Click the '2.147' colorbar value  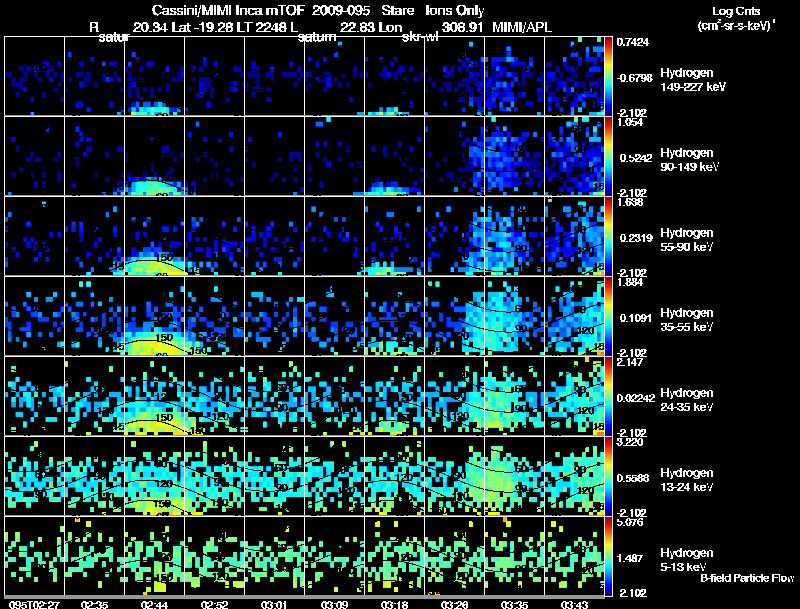coord(630,362)
